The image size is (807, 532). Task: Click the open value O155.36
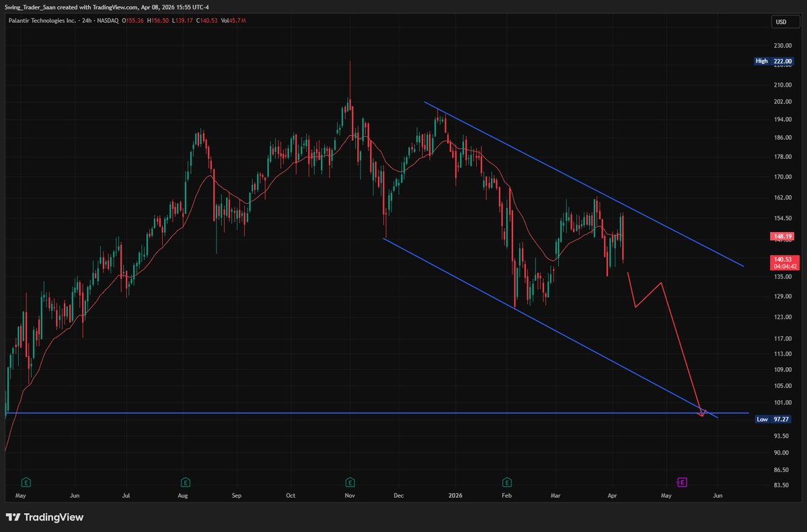134,21
